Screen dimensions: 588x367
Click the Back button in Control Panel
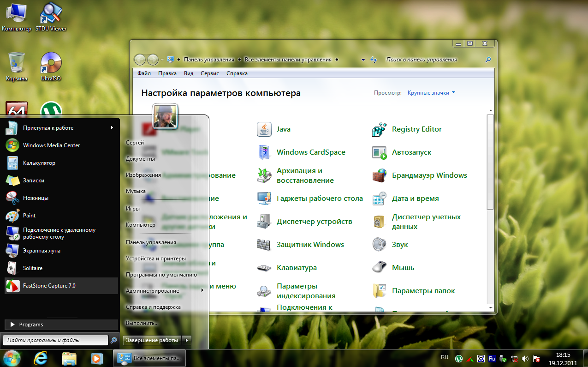(x=139, y=60)
